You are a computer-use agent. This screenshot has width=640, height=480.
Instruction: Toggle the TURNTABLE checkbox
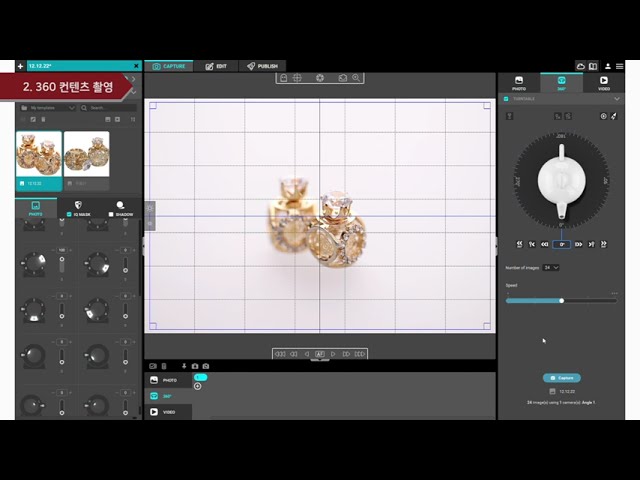pos(506,99)
